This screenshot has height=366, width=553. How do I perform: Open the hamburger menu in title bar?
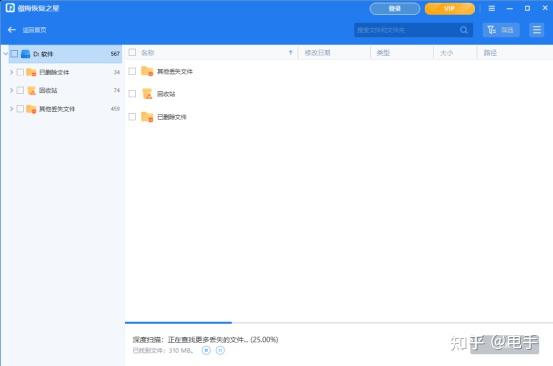pyautogui.click(x=492, y=8)
